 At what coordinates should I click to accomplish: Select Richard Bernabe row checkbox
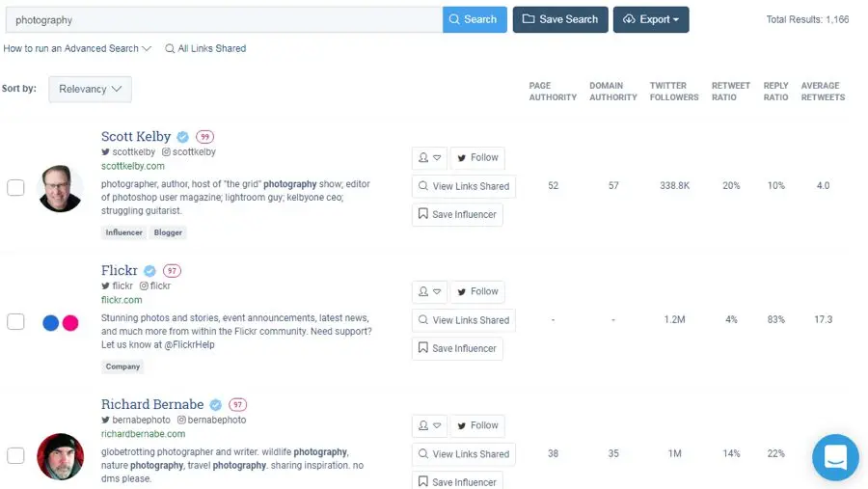click(x=15, y=456)
